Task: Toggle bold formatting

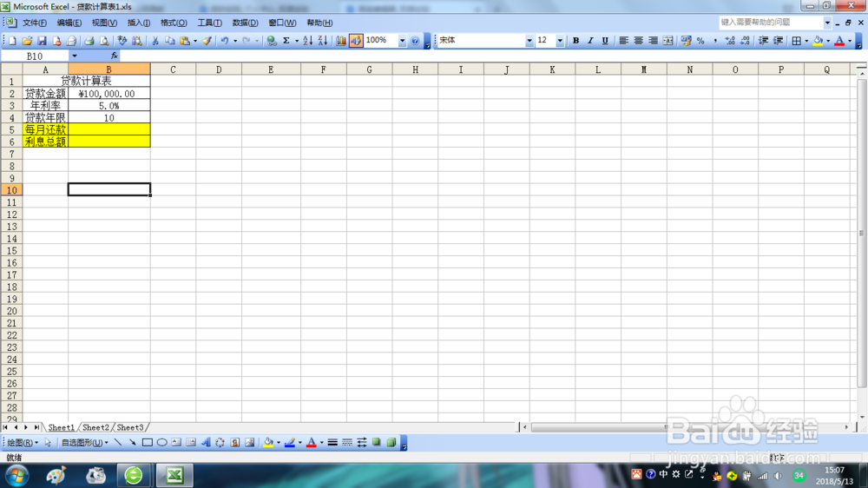Action: pyautogui.click(x=575, y=41)
